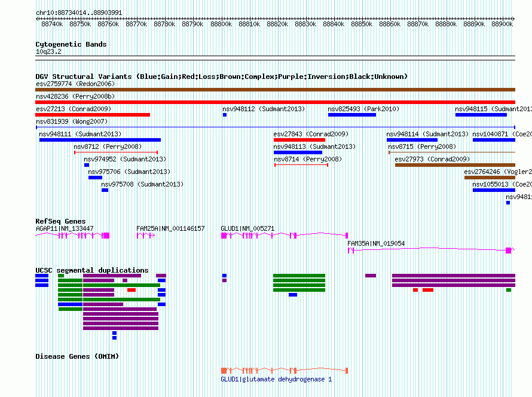Screen dimensions: 532x397
Task: Click the 88900k ruler tick label
Action: [x=502, y=25]
